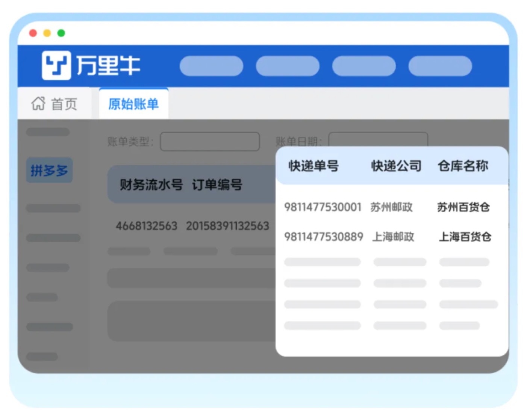Select tracking number 9811477530889

click(323, 237)
